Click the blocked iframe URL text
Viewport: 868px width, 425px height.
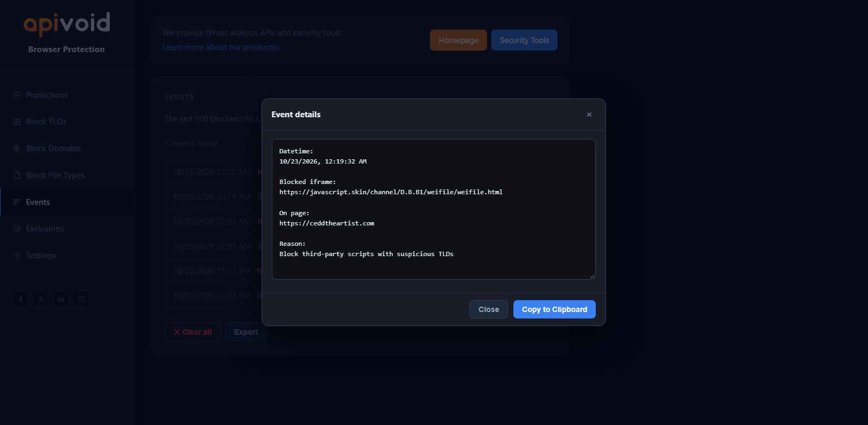pyautogui.click(x=391, y=192)
